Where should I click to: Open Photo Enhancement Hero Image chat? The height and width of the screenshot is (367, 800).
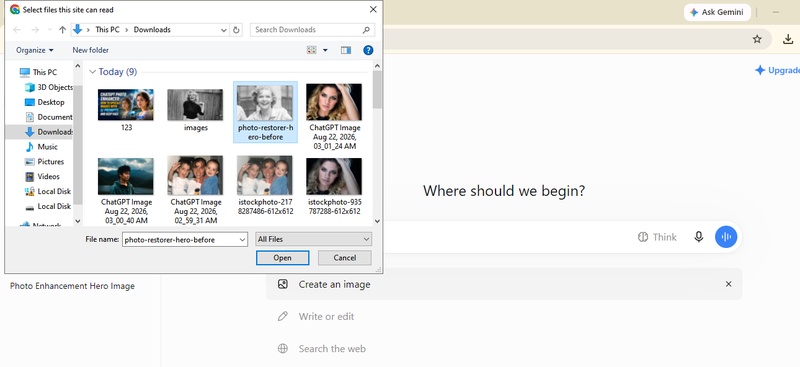[x=72, y=286]
